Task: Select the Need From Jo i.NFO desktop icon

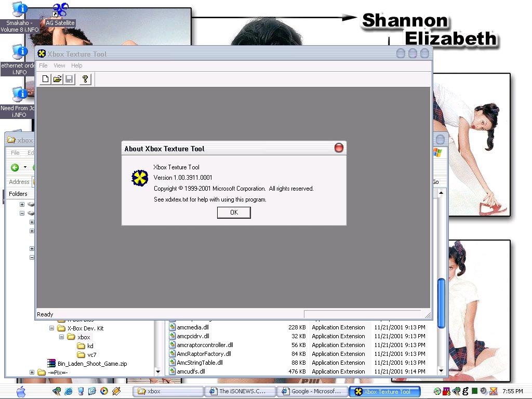Action: click(19, 102)
